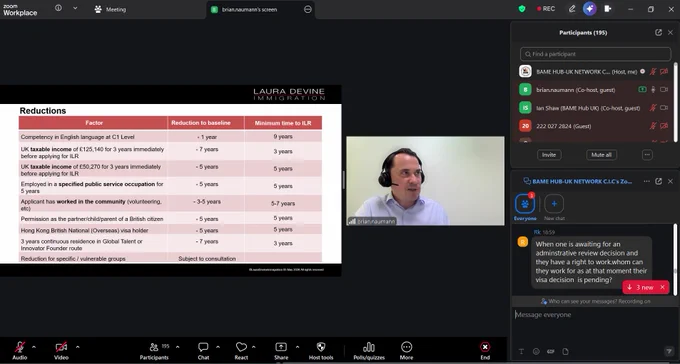Unmute microphone with the Audio button
This screenshot has height=364, width=680.
click(x=20, y=350)
